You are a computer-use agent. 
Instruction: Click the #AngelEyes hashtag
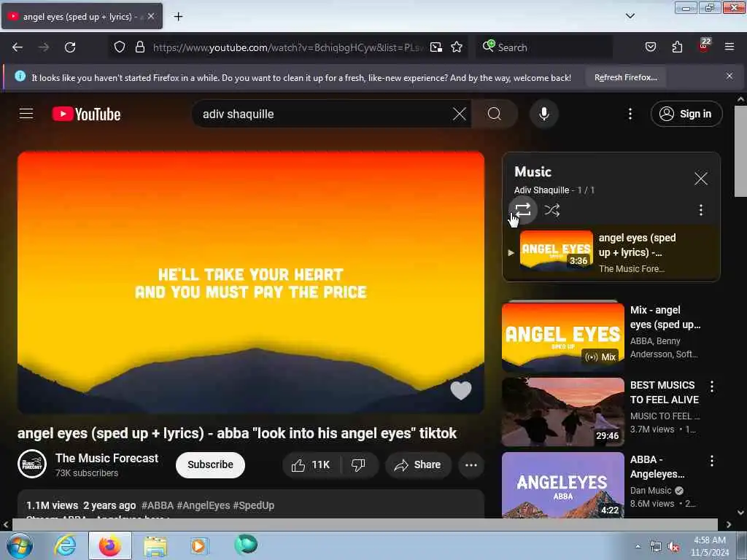tap(204, 505)
